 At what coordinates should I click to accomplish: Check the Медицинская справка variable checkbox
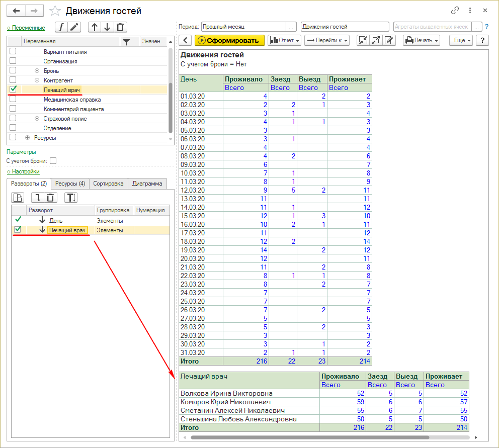(x=13, y=99)
